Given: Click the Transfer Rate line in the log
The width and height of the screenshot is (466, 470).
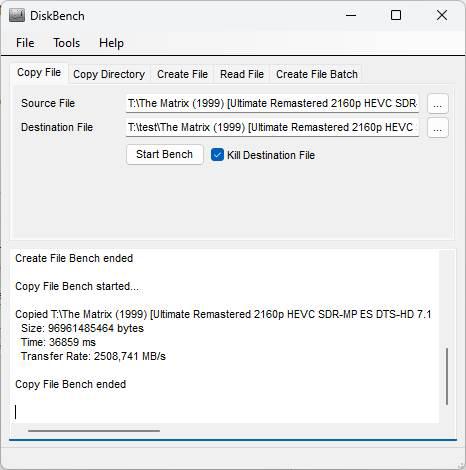Looking at the screenshot, I should (x=93, y=356).
